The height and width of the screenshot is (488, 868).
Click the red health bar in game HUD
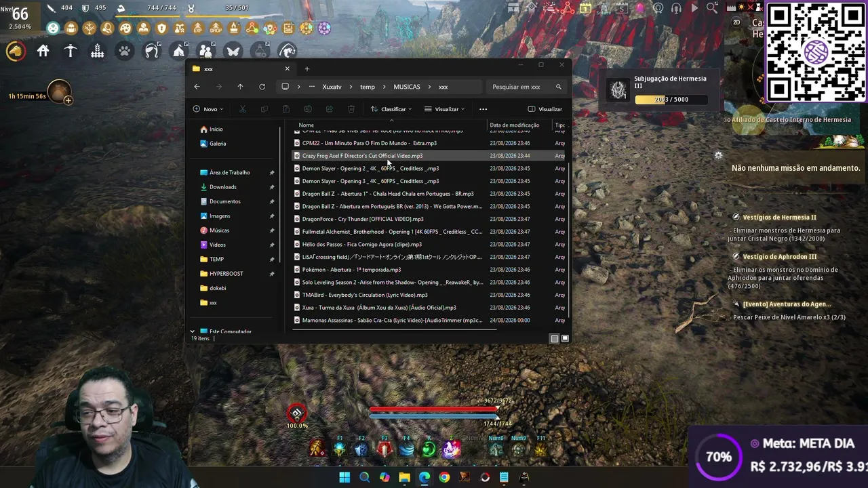(x=433, y=409)
